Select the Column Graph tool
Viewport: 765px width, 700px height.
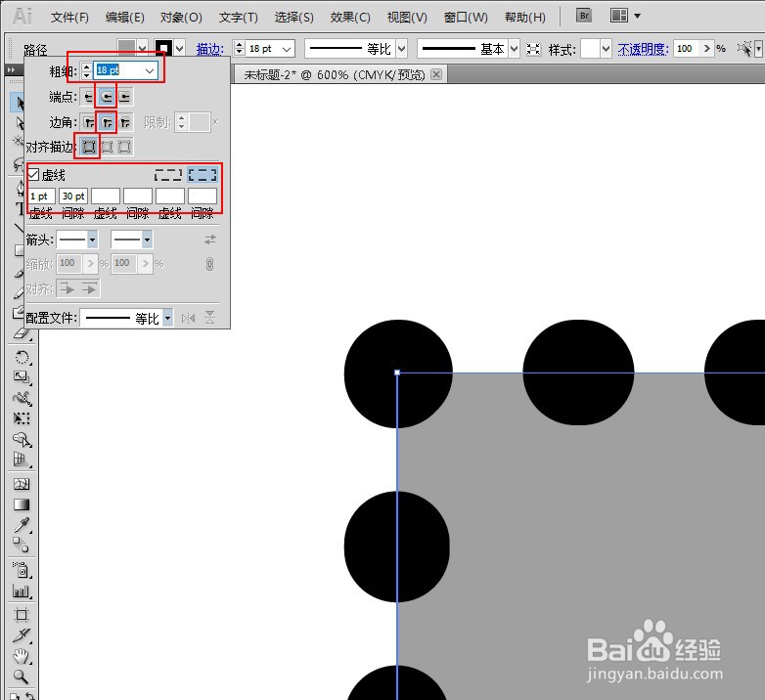(22, 591)
